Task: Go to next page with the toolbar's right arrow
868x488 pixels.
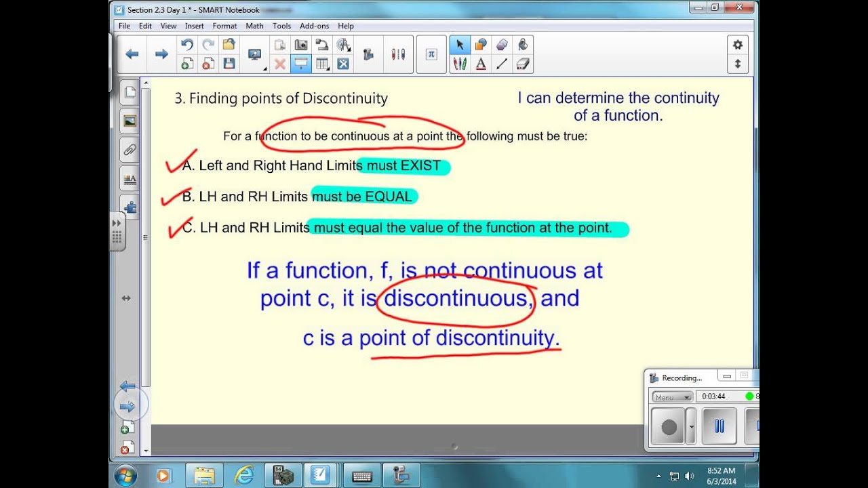Action: point(161,54)
